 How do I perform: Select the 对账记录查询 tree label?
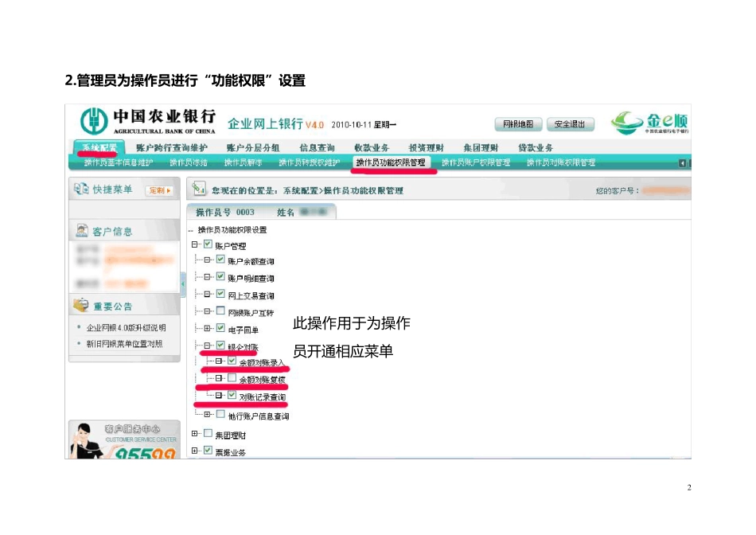263,397
